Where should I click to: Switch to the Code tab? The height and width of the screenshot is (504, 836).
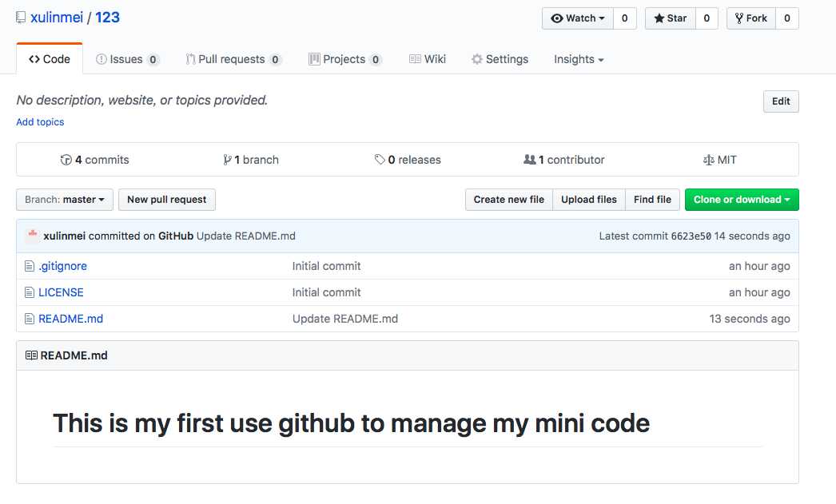tap(50, 59)
